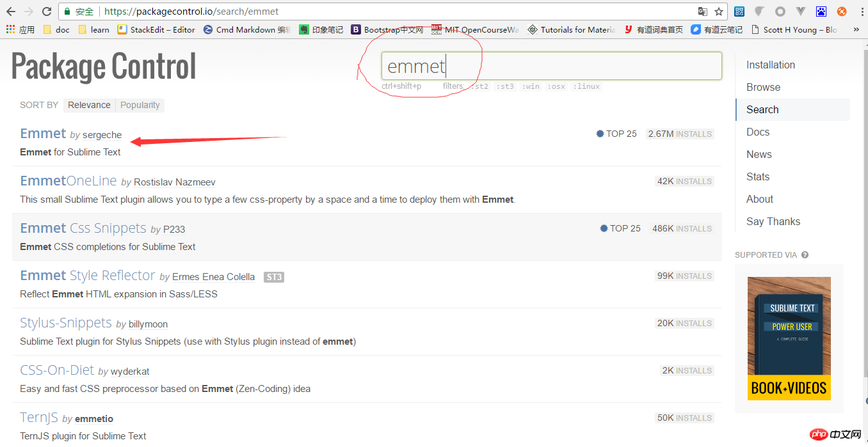This screenshot has width=868, height=447.
Task: Open author Ermes Enea Colella's page
Action: coord(213,277)
